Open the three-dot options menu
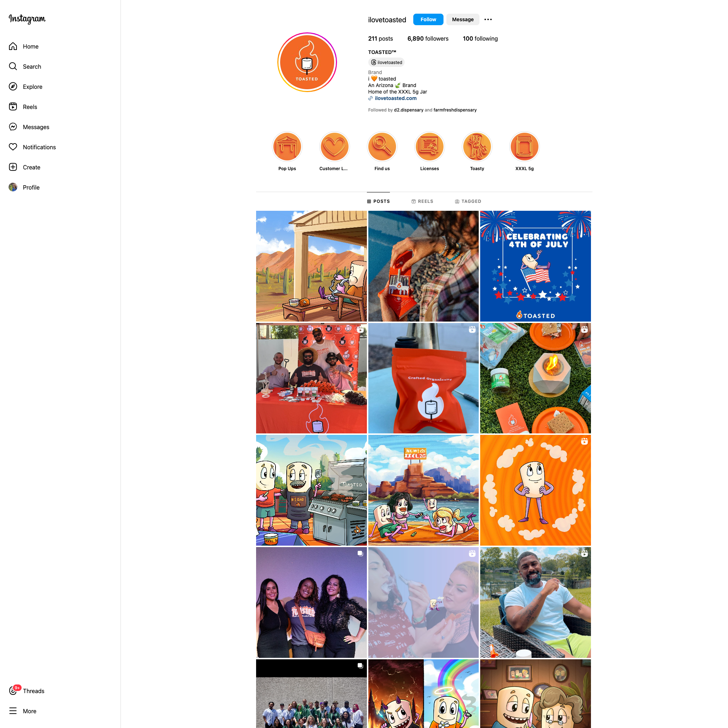This screenshot has width=728, height=728. coord(488,19)
